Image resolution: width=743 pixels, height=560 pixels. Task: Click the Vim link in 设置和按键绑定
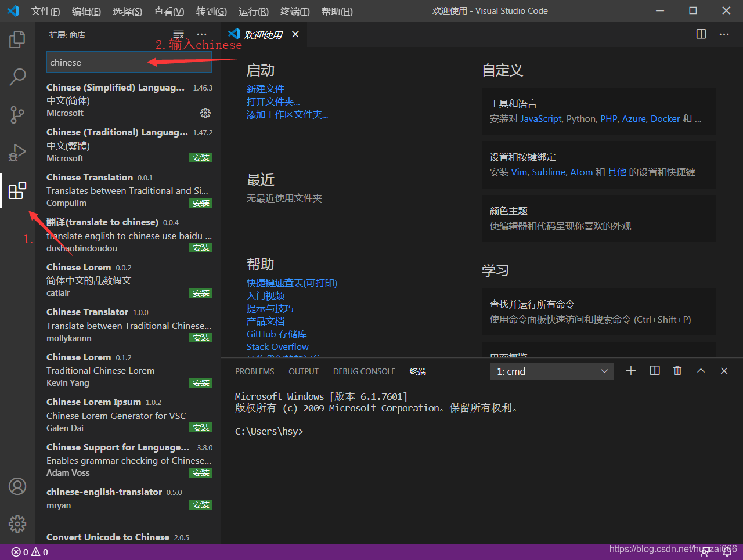point(519,172)
